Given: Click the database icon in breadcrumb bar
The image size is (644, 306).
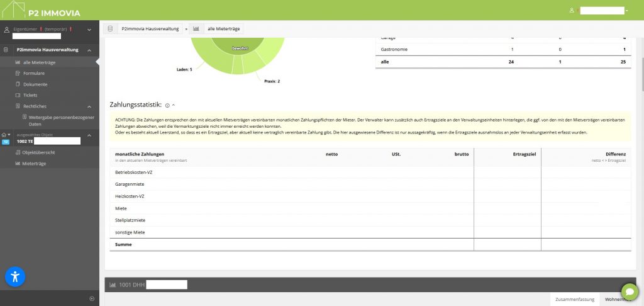Looking at the screenshot, I should coord(111,29).
